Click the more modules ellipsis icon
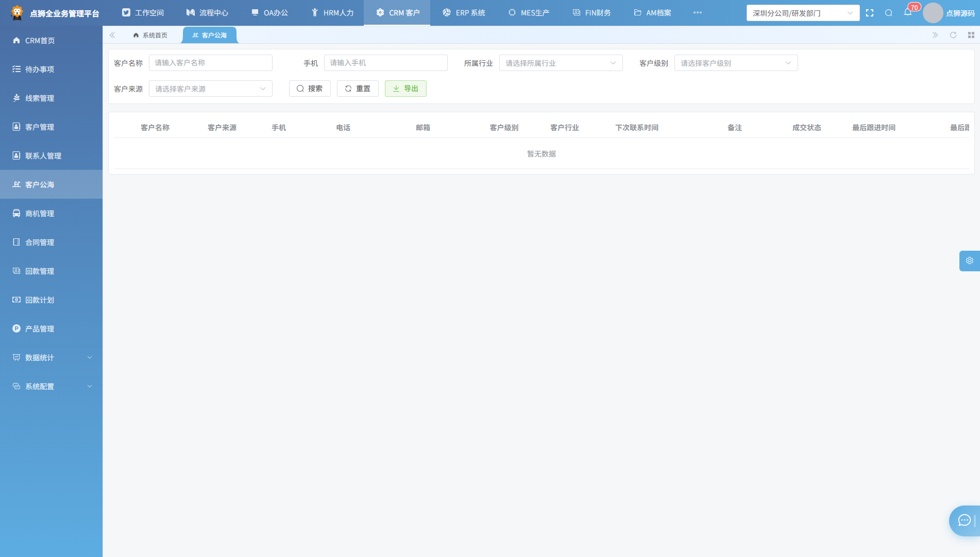980x557 pixels. [x=698, y=12]
